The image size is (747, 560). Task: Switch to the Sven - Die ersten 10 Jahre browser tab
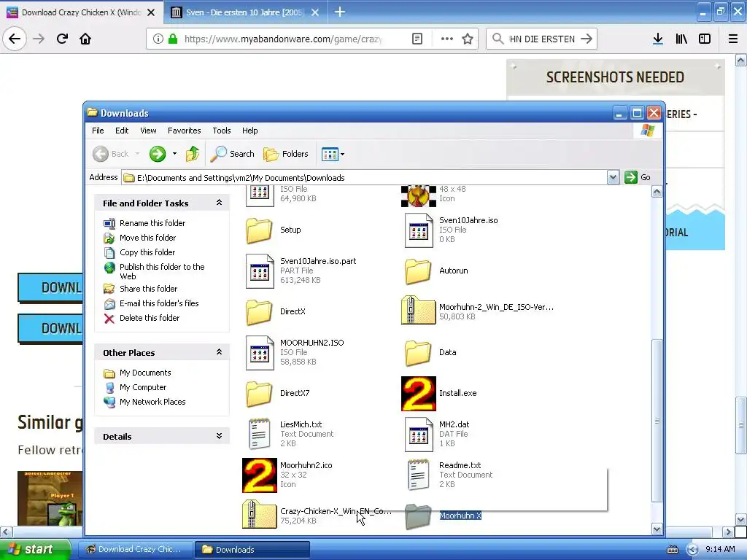pos(244,12)
